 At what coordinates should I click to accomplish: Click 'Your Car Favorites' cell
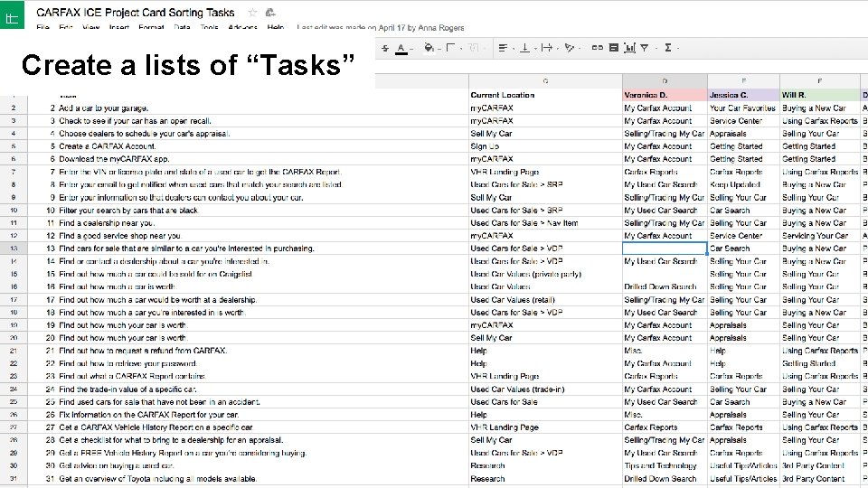(x=743, y=108)
